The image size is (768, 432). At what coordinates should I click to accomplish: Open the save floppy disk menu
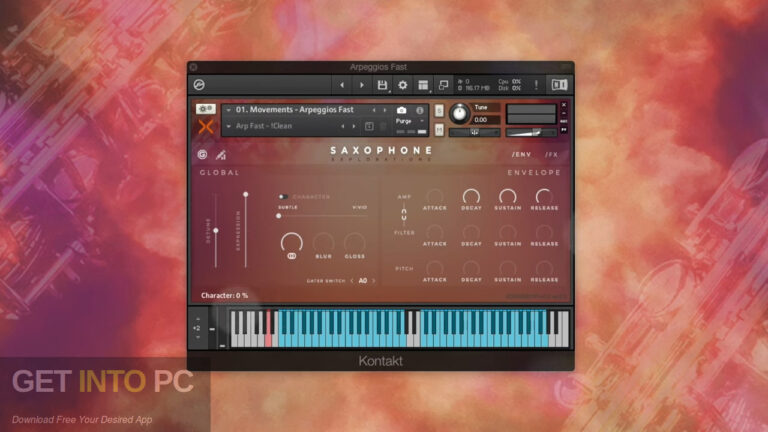pyautogui.click(x=382, y=85)
